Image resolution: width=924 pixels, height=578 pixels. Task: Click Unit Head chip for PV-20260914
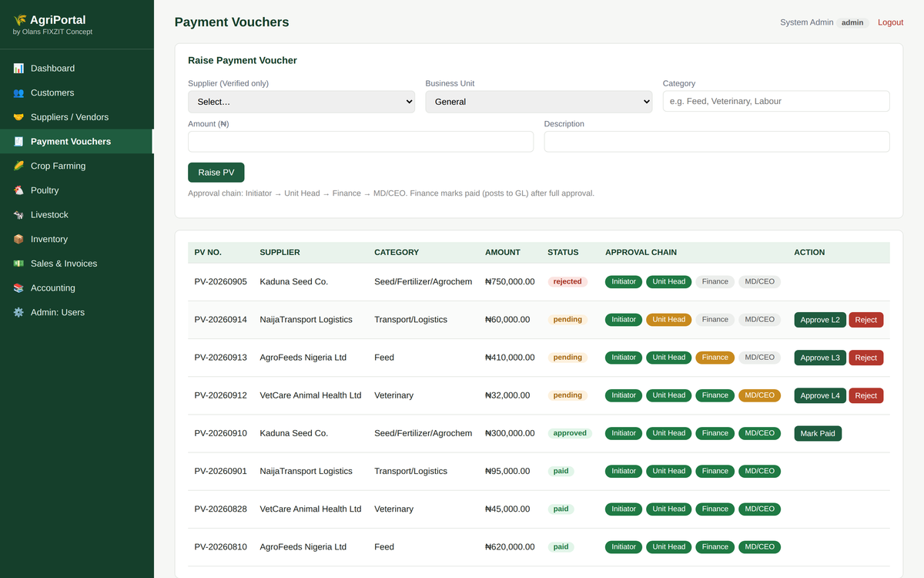pos(669,320)
